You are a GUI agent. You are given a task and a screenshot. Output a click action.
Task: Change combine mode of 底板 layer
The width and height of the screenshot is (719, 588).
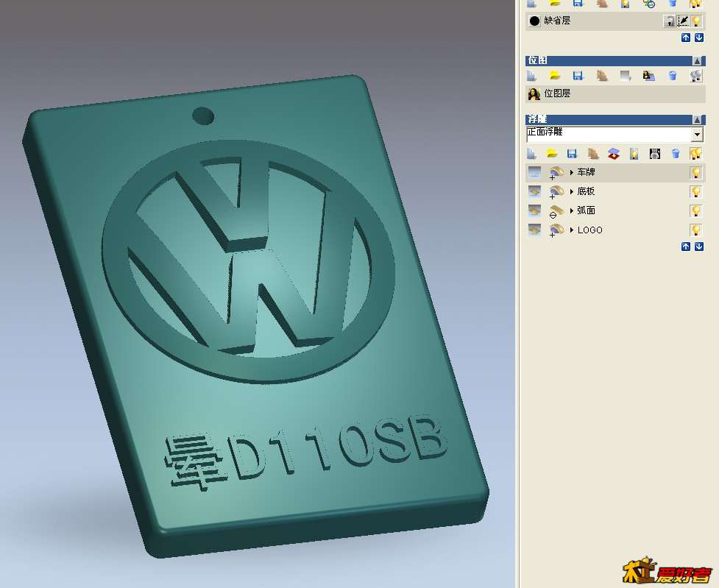(x=556, y=192)
